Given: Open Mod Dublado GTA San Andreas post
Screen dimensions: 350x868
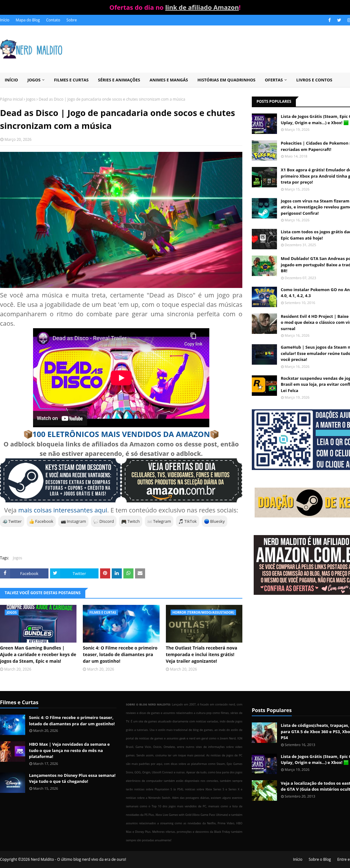Looking at the screenshot, I should [x=315, y=264].
